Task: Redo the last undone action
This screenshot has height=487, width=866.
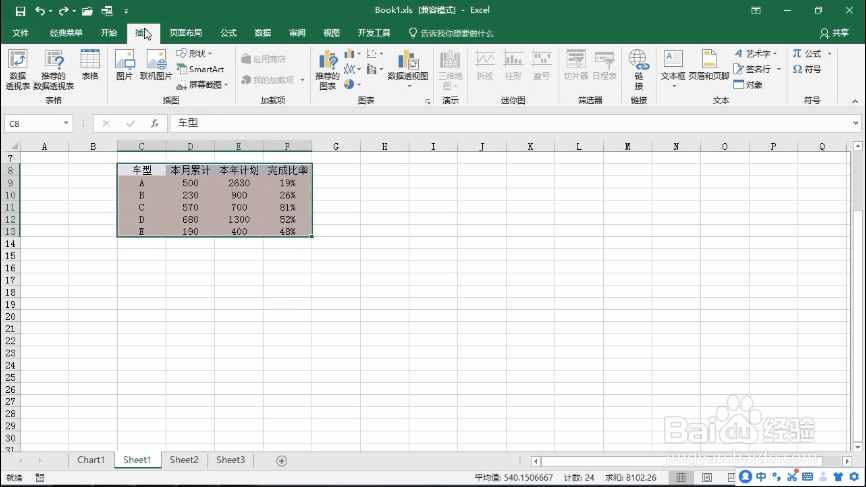Action: point(63,10)
